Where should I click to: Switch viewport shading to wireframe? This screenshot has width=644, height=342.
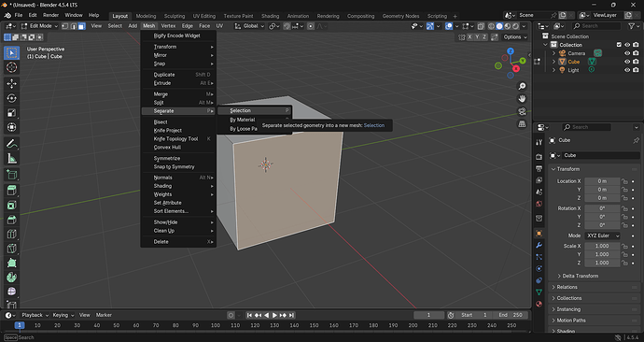click(x=491, y=26)
